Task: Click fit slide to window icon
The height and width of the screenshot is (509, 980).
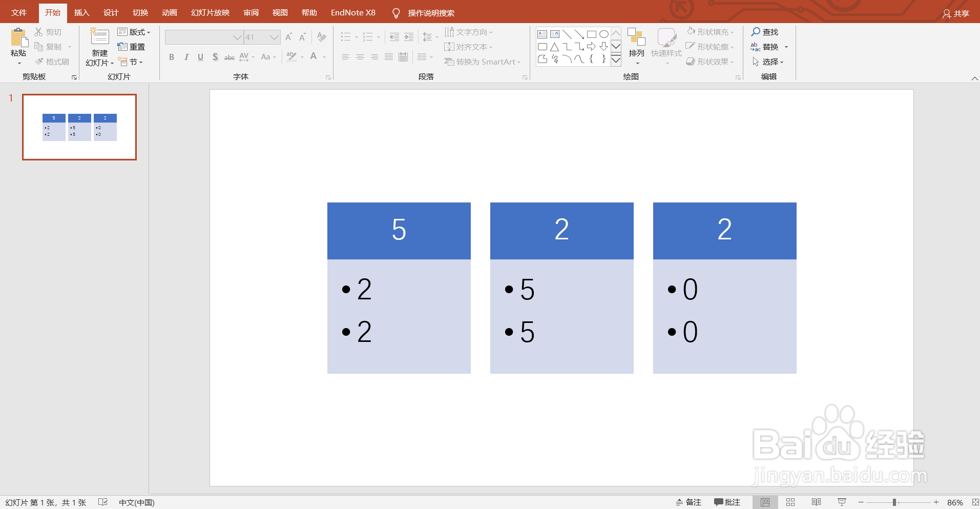Action: [x=975, y=502]
